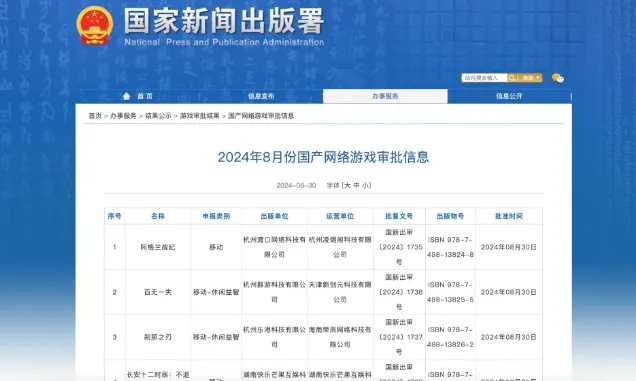
Task: Click the 序号 column header
Action: coord(114,216)
